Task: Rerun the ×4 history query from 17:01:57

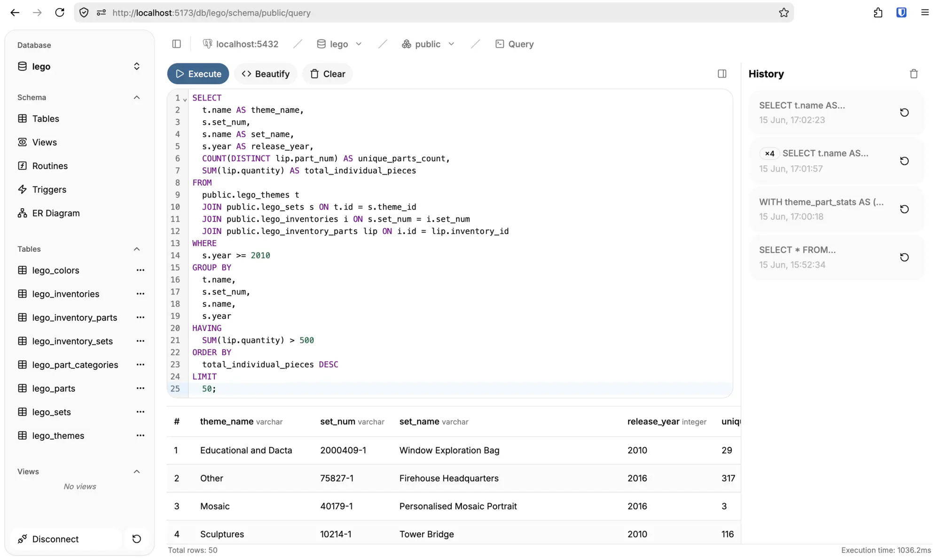Action: [x=904, y=161]
